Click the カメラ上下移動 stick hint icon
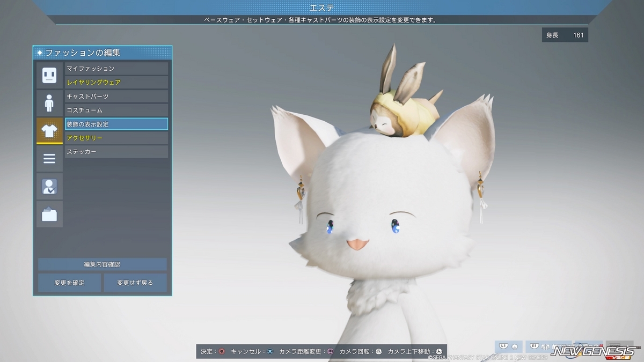This screenshot has width=644, height=362. tap(439, 352)
